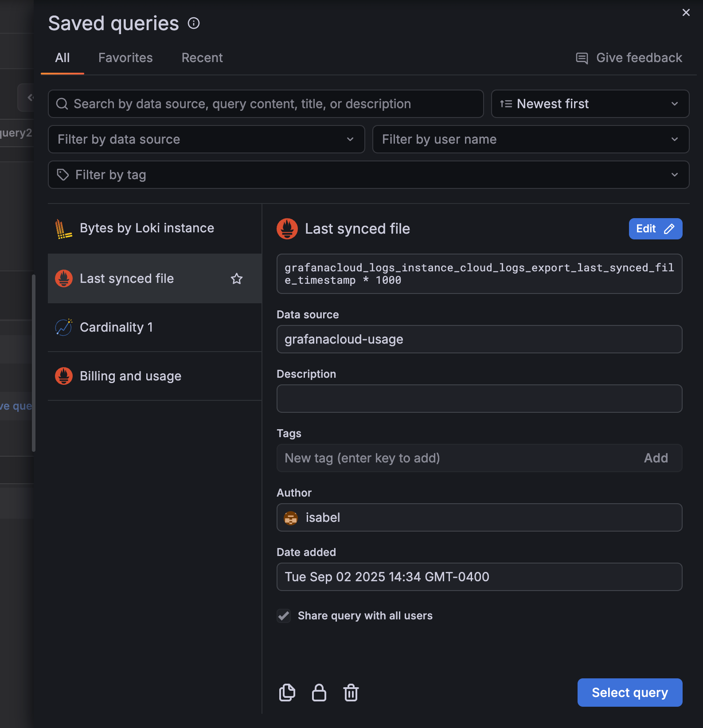Screen dimensions: 703x728
Task: Open the Newest first sort dropdown
Action: coord(590,104)
